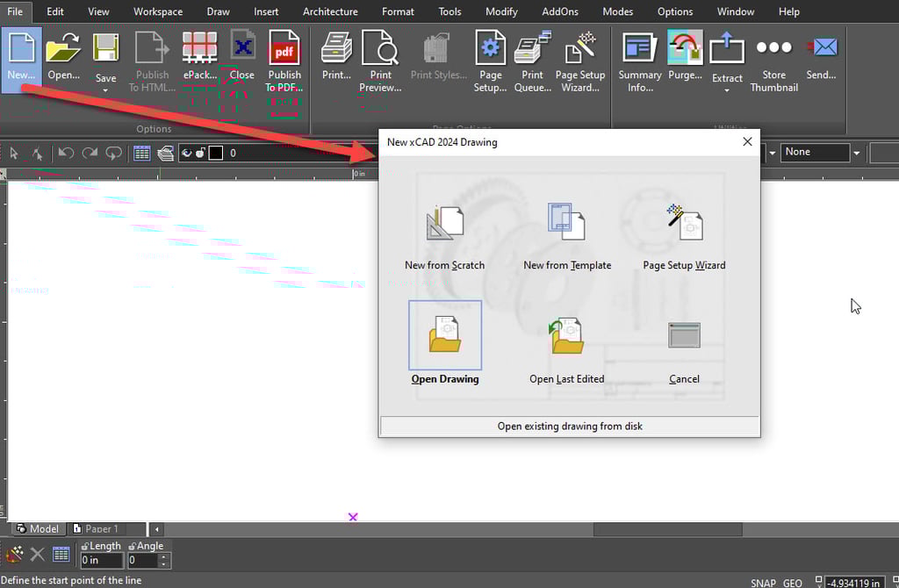Click the Purge tool icon
This screenshot has height=588, width=899.
[x=685, y=47]
